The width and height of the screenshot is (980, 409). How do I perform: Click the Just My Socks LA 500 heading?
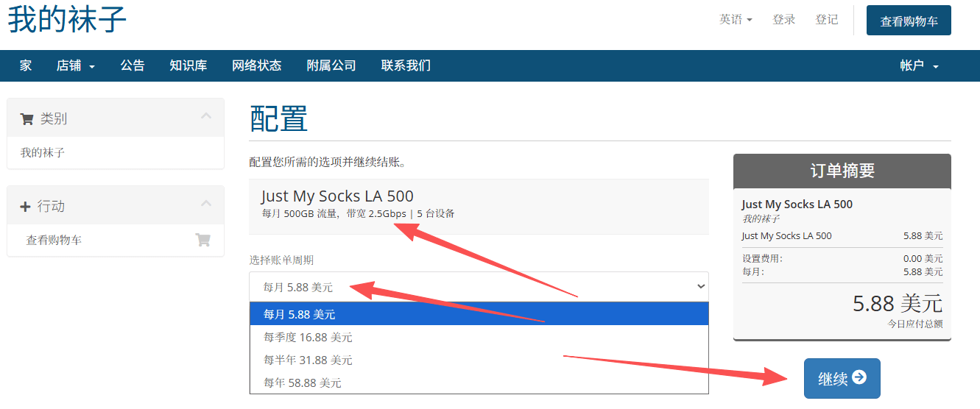tap(337, 196)
